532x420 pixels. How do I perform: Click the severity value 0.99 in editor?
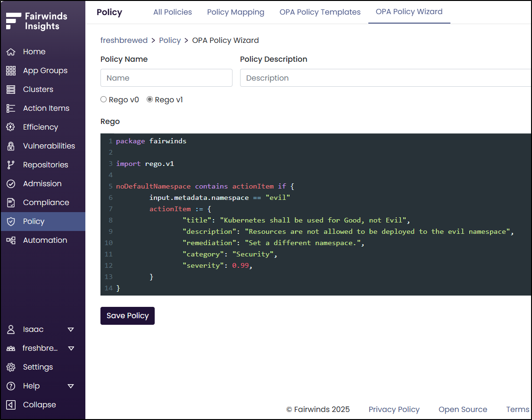(x=241, y=266)
